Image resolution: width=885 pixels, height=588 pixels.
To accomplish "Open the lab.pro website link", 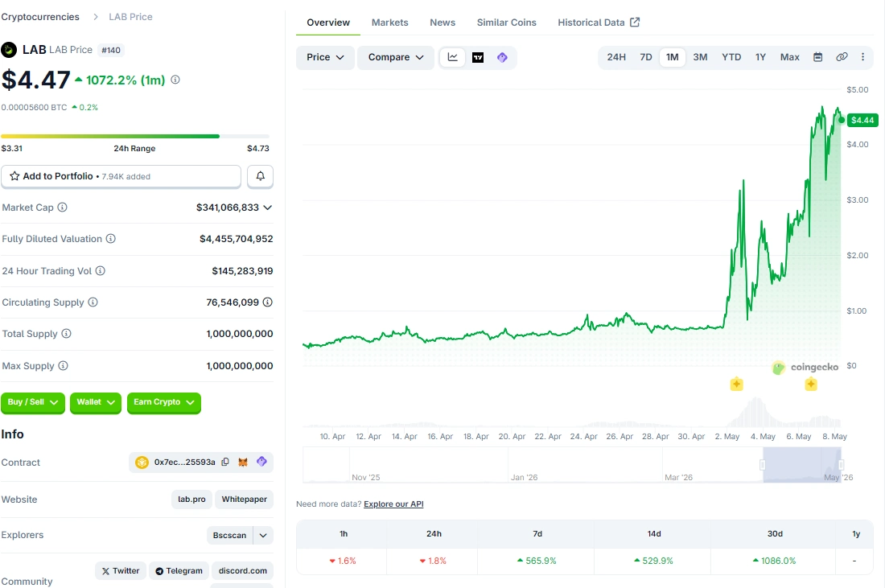I will pyautogui.click(x=191, y=500).
